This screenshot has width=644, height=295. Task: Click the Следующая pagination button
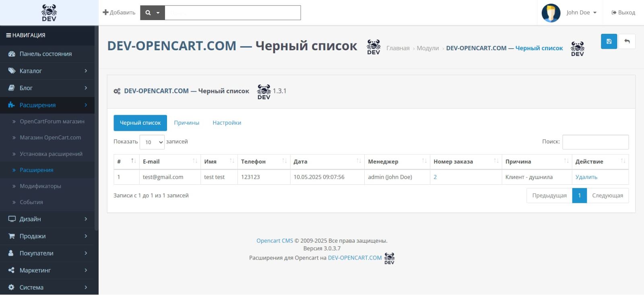tap(608, 196)
